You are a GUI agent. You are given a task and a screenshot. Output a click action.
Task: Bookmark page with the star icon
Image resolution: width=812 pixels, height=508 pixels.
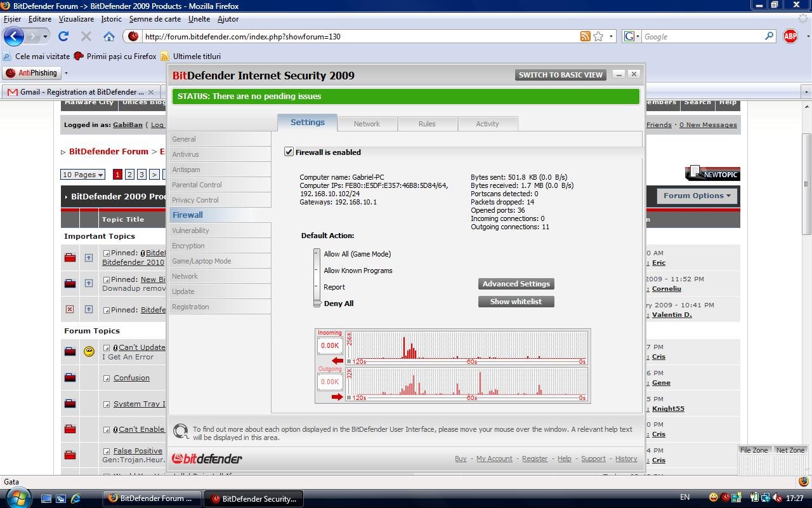coord(598,36)
